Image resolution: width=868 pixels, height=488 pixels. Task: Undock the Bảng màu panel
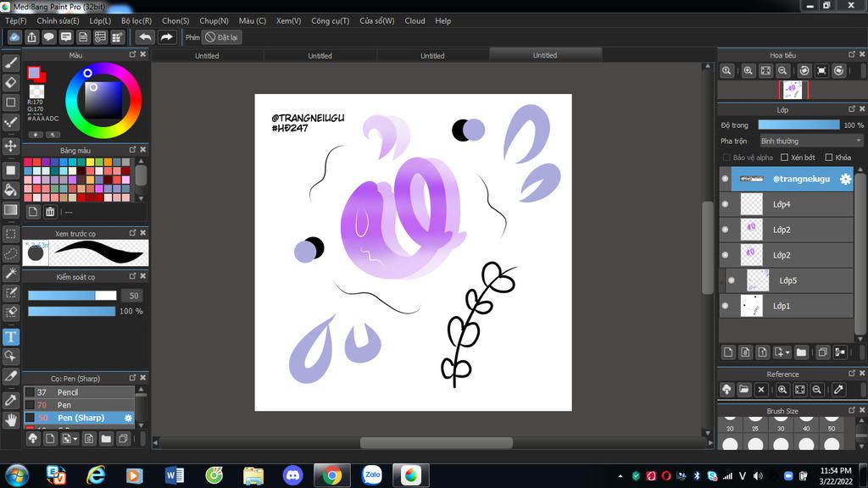pos(132,150)
